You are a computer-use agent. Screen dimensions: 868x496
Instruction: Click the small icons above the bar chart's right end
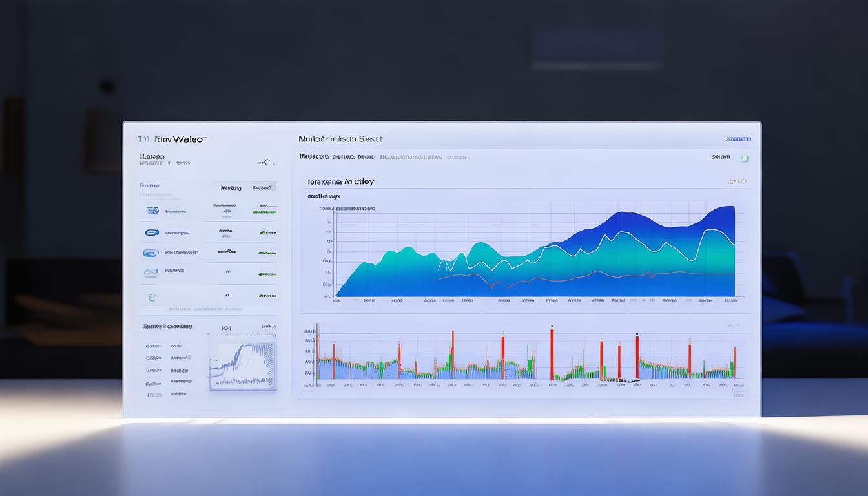click(x=731, y=325)
